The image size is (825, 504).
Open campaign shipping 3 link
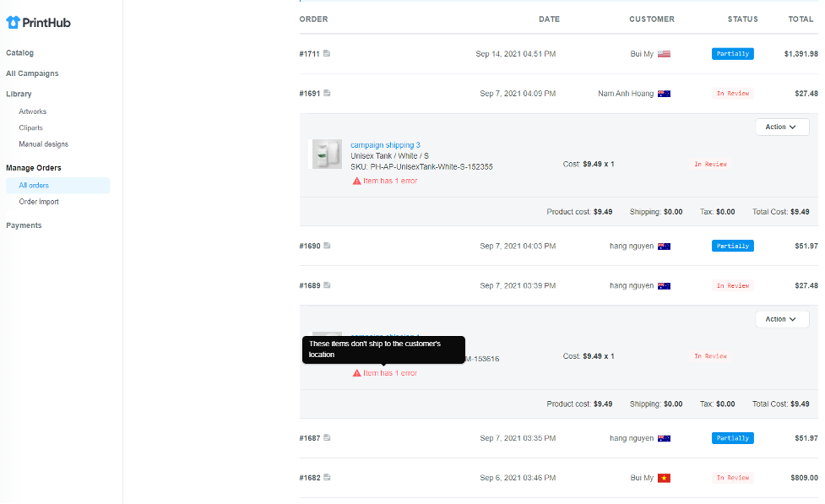click(385, 144)
